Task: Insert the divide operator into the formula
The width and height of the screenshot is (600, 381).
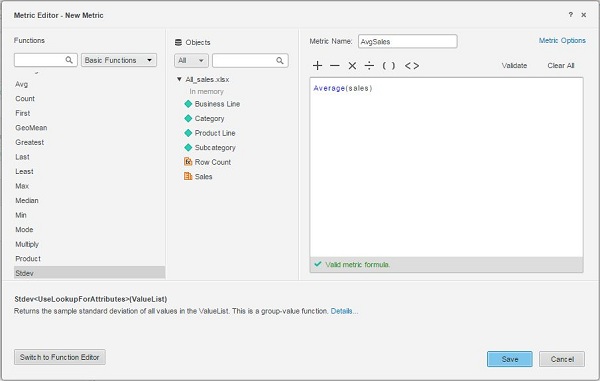Action: (x=369, y=66)
